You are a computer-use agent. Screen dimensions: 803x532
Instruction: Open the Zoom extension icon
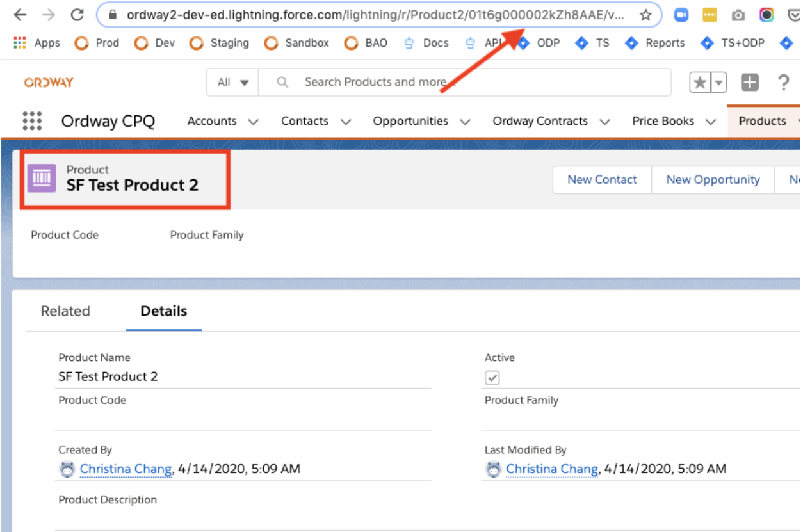[681, 15]
